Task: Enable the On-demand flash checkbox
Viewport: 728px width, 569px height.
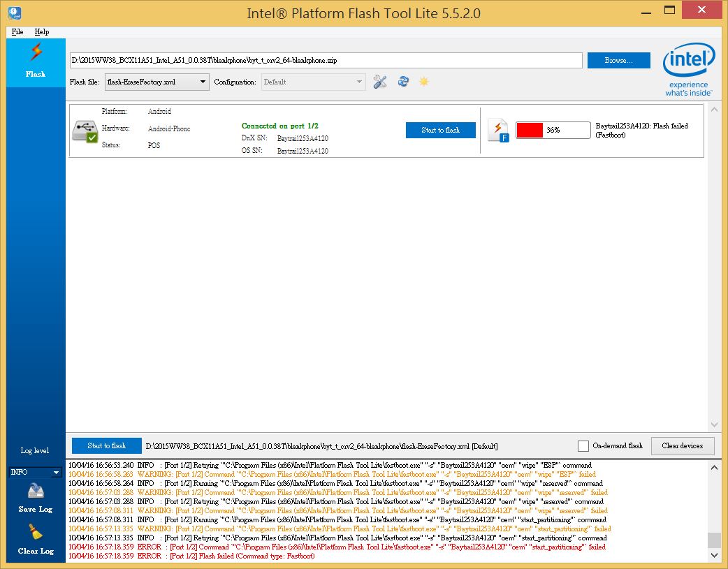Action: click(x=583, y=446)
